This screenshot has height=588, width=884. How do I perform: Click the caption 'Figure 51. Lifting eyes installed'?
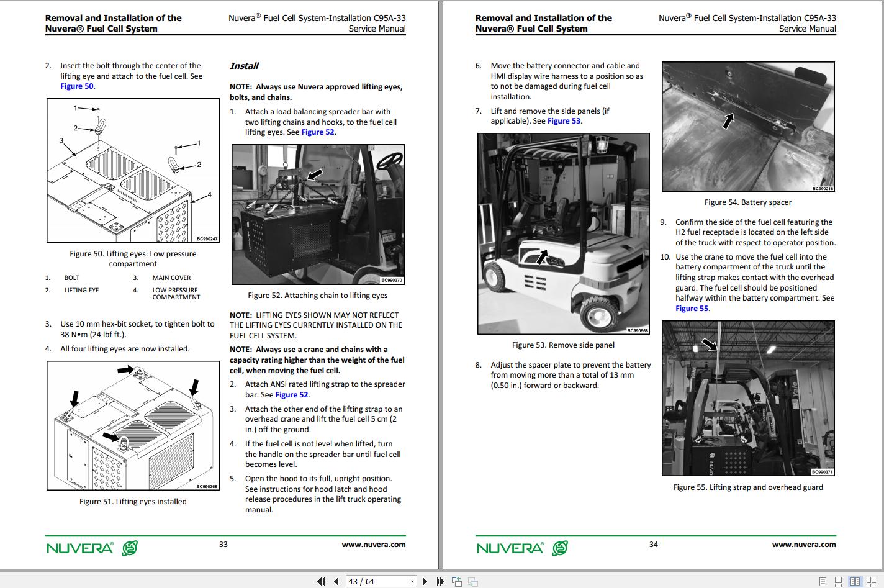133,502
